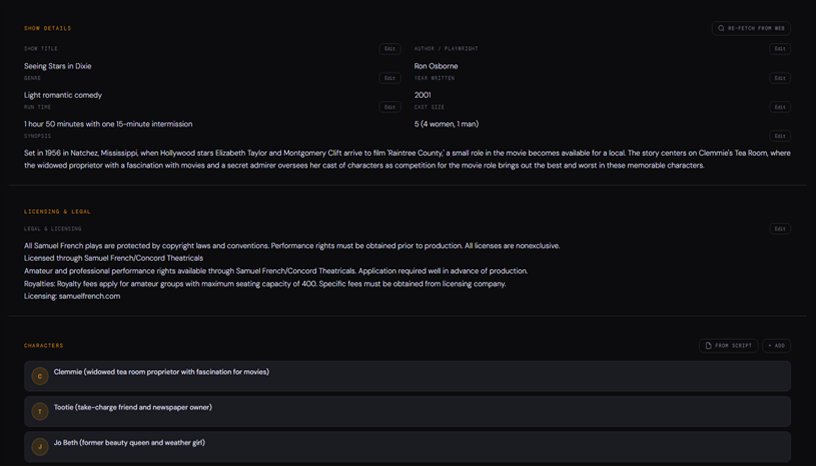Image resolution: width=816 pixels, height=466 pixels.
Task: Click cast size '5 (4 women, 1 man)'
Action: point(447,124)
